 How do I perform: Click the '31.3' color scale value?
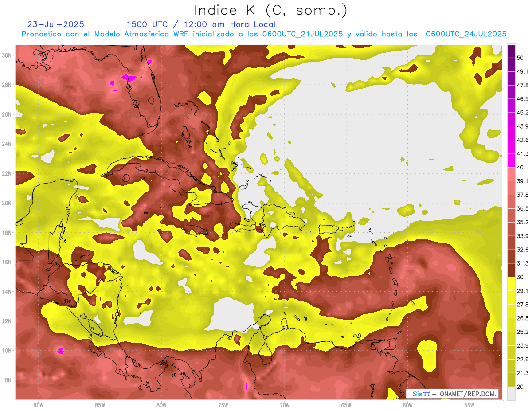pos(522,263)
